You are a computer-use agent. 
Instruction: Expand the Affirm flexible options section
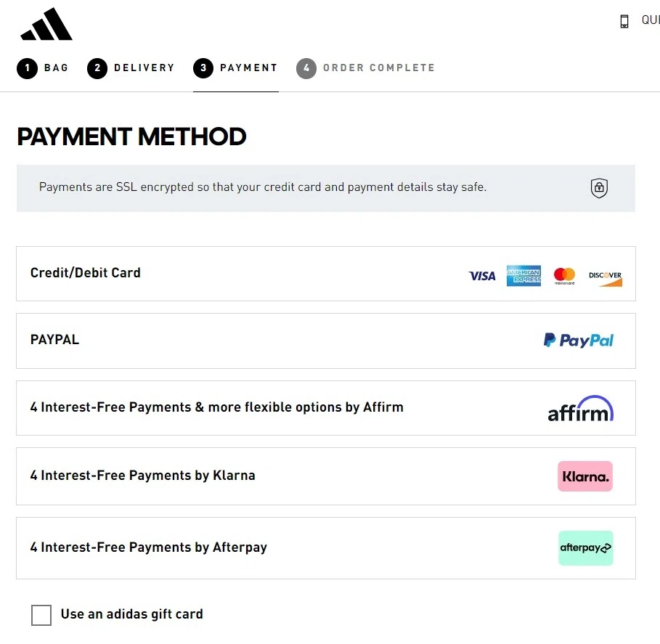[325, 408]
